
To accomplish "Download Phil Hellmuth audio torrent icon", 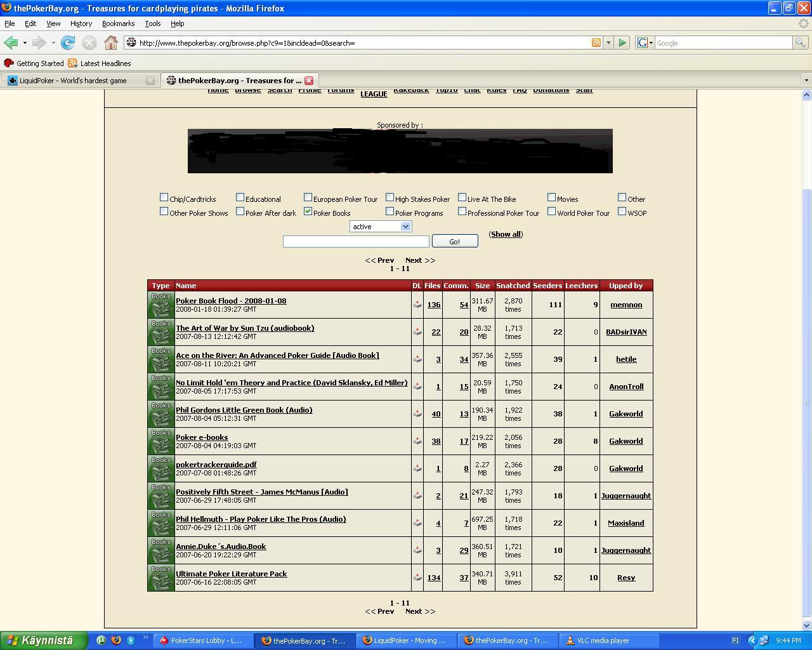I will click(x=417, y=522).
